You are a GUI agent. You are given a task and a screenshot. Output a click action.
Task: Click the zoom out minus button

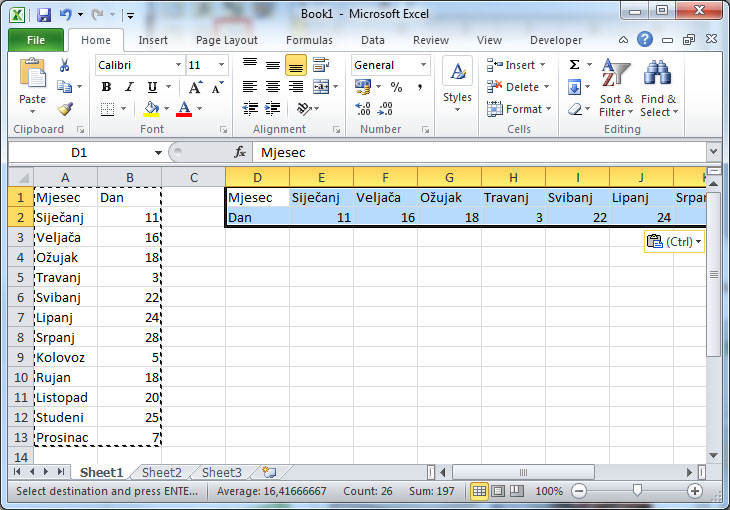(x=579, y=491)
